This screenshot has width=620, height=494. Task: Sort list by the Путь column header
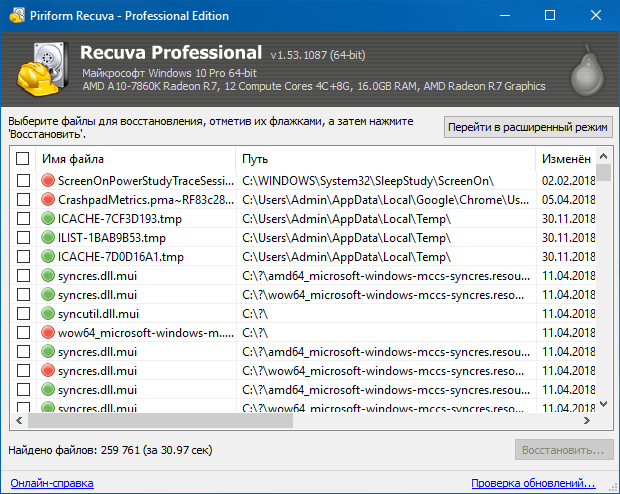coord(384,159)
